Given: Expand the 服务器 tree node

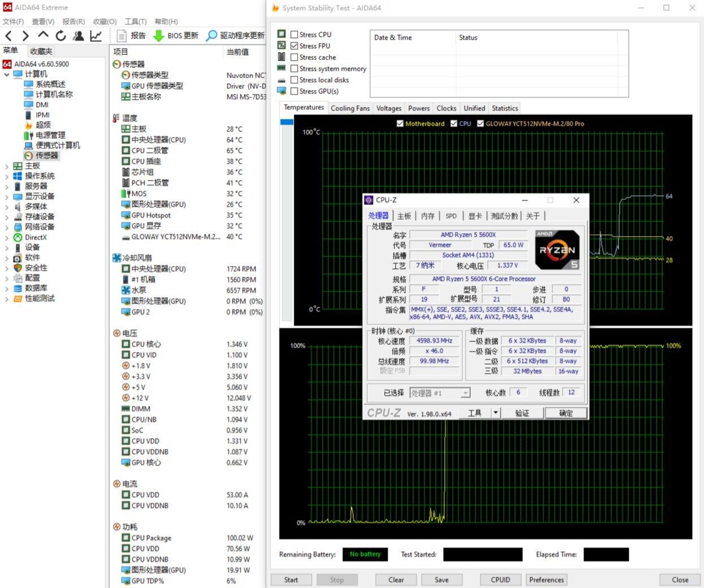Looking at the screenshot, I should [x=7, y=187].
